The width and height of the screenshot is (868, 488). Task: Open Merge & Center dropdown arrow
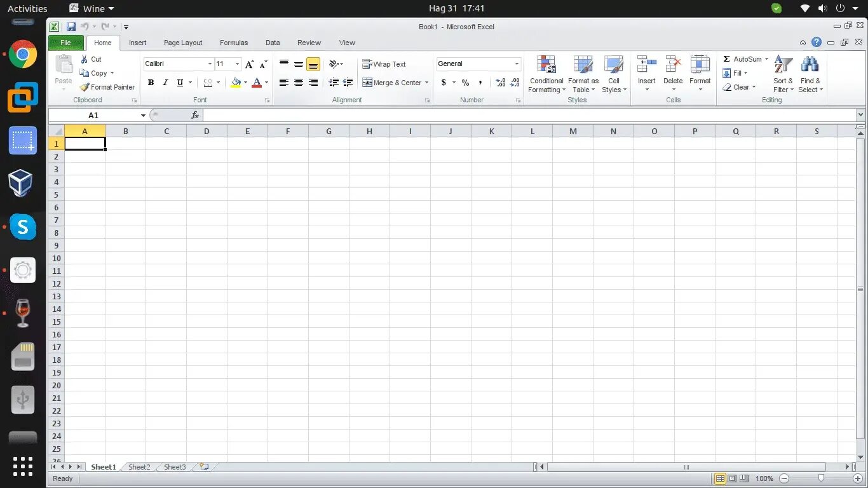pos(426,83)
